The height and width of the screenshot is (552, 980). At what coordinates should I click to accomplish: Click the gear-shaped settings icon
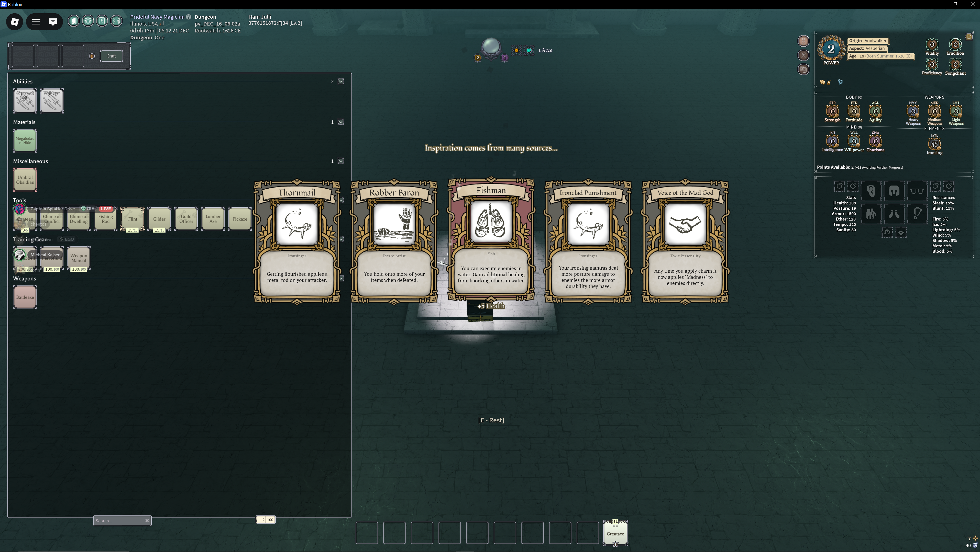(88, 21)
